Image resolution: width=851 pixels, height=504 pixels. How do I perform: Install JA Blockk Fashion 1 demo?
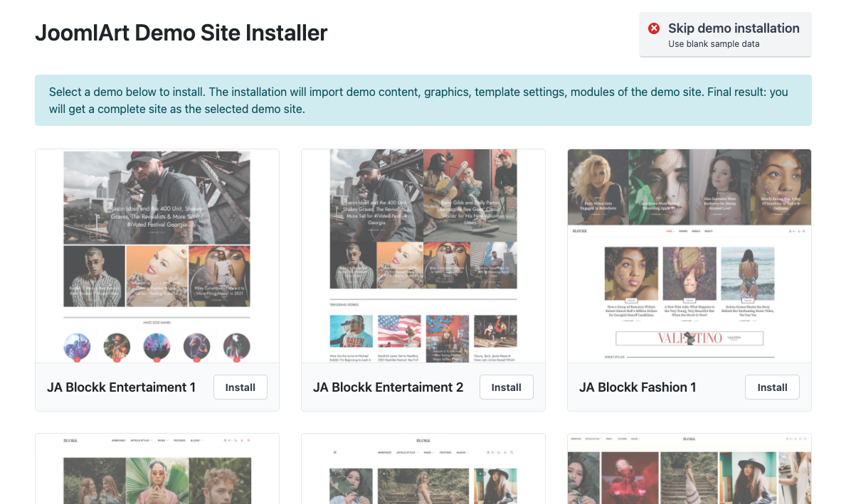click(772, 387)
